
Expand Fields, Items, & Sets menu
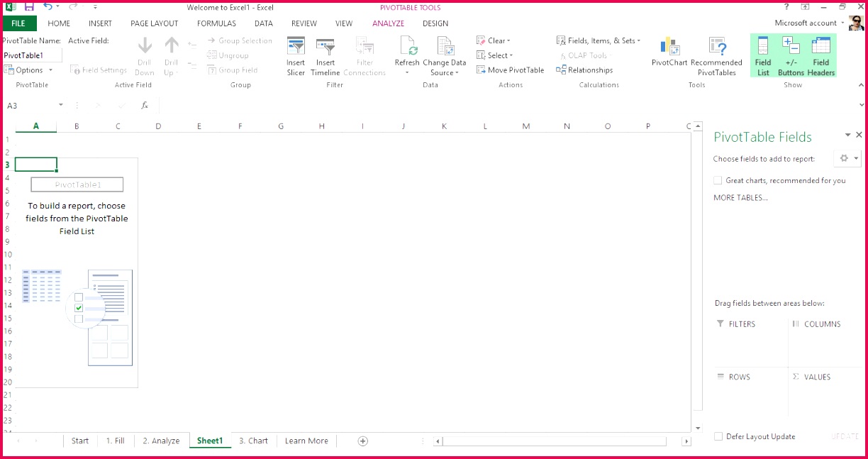pyautogui.click(x=599, y=40)
